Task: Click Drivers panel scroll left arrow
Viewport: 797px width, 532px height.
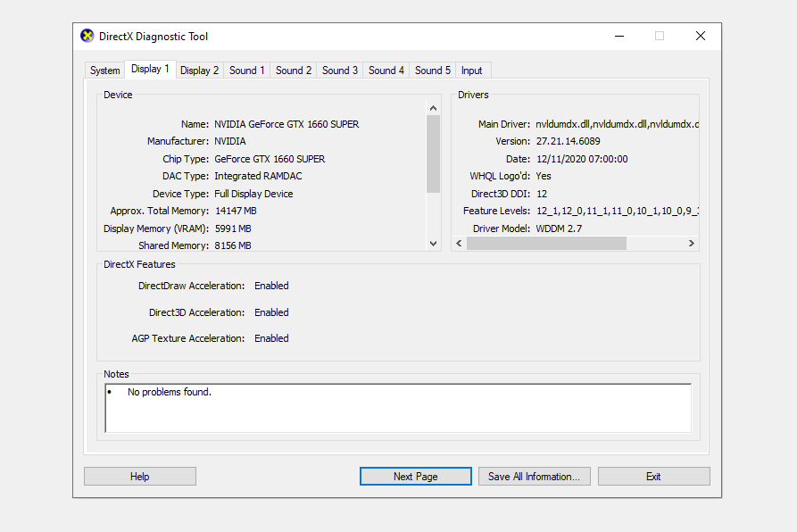Action: pyautogui.click(x=459, y=244)
